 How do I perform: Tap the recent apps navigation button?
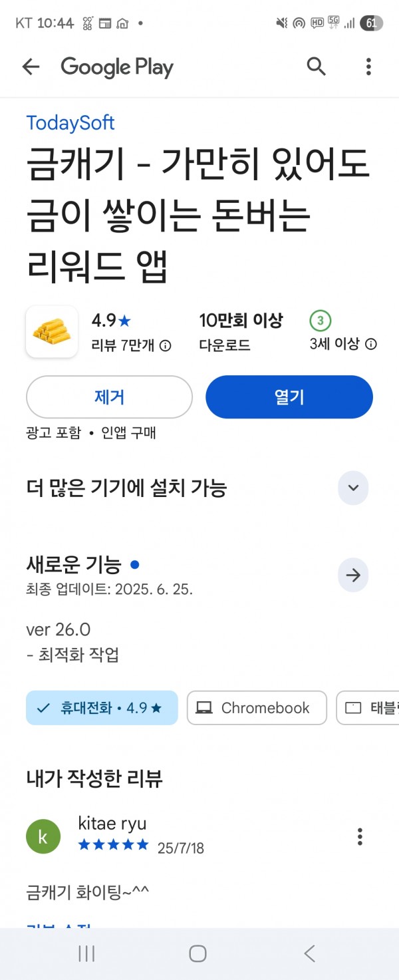[x=86, y=953]
